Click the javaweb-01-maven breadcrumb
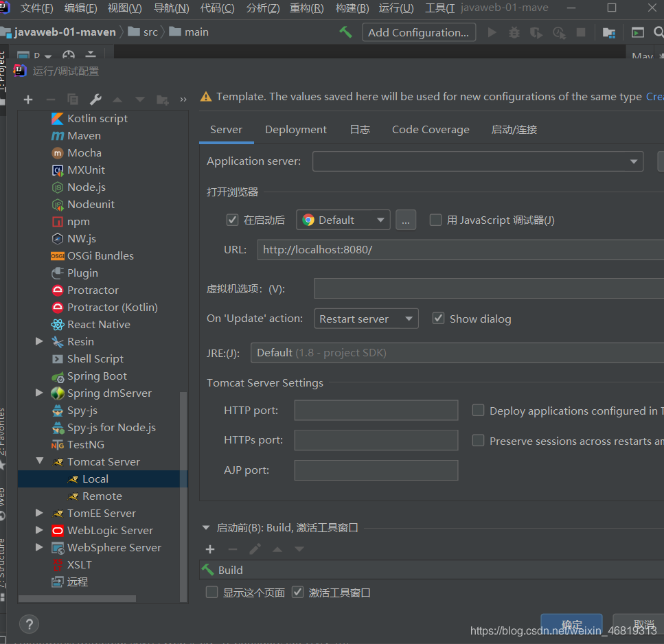 [x=65, y=32]
